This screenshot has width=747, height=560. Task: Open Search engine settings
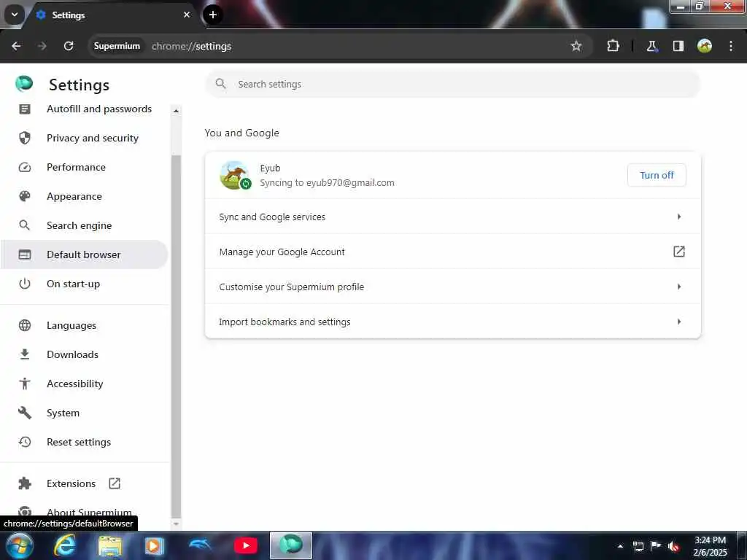pos(85,225)
